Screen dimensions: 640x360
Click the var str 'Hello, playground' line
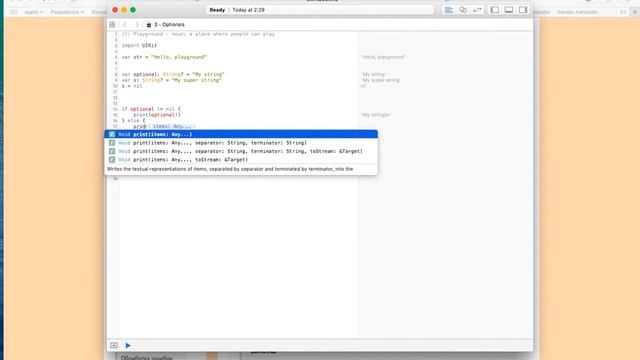(164, 57)
